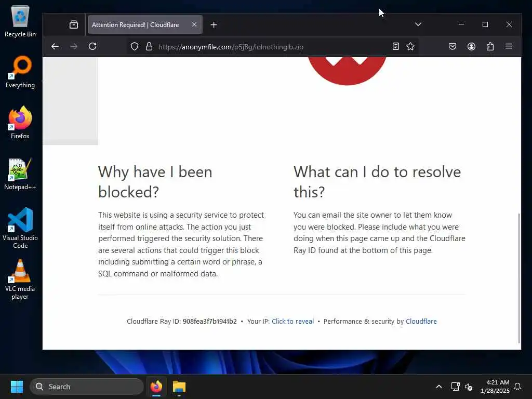Open tracking protection shield icon
This screenshot has height=399, width=532.
click(135, 46)
